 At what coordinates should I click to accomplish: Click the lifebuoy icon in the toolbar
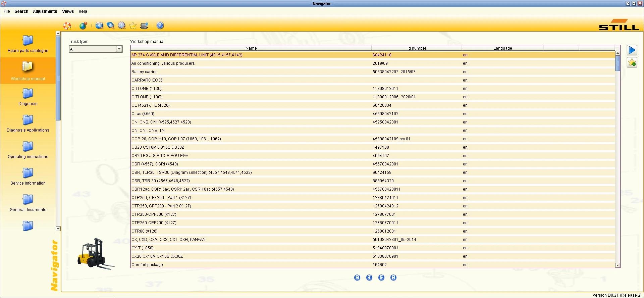[x=67, y=26]
